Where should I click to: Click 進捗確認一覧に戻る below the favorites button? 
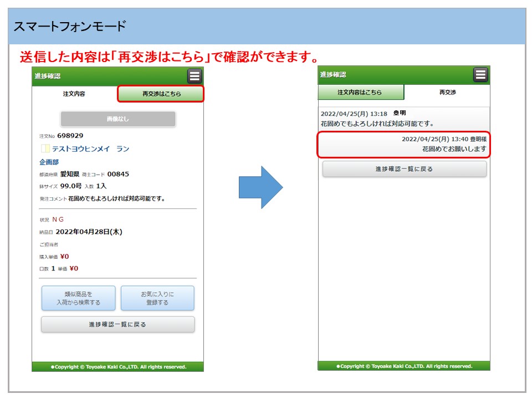tap(117, 324)
